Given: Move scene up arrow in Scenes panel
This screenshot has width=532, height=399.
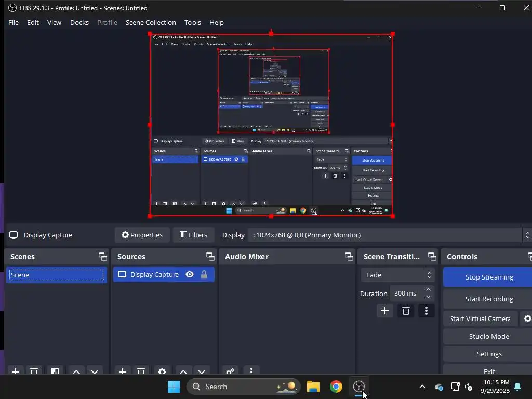Looking at the screenshot, I should (x=76, y=371).
